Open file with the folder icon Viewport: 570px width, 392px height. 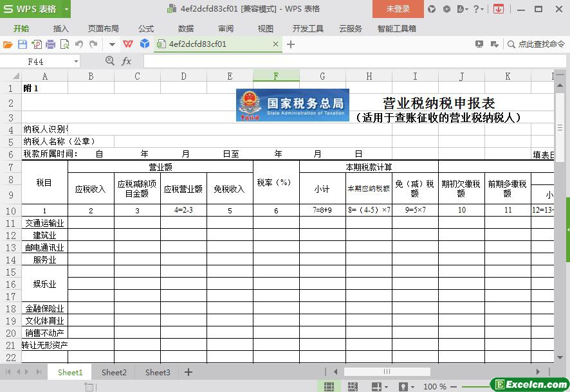(8, 44)
